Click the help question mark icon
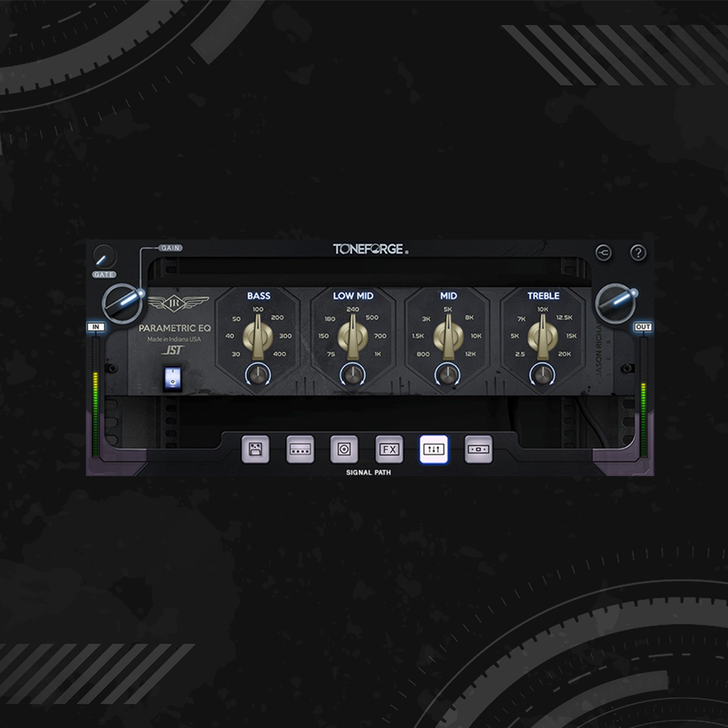The width and height of the screenshot is (728, 728). click(x=638, y=253)
